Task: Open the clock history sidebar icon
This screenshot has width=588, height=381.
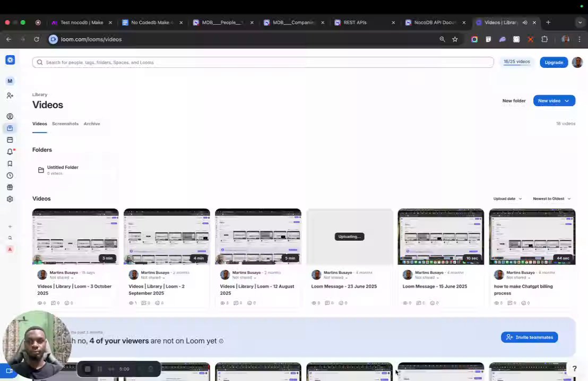Action: [x=10, y=176]
